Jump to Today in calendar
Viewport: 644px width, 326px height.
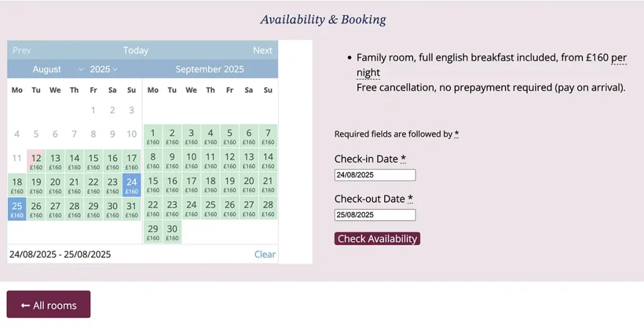pyautogui.click(x=136, y=50)
